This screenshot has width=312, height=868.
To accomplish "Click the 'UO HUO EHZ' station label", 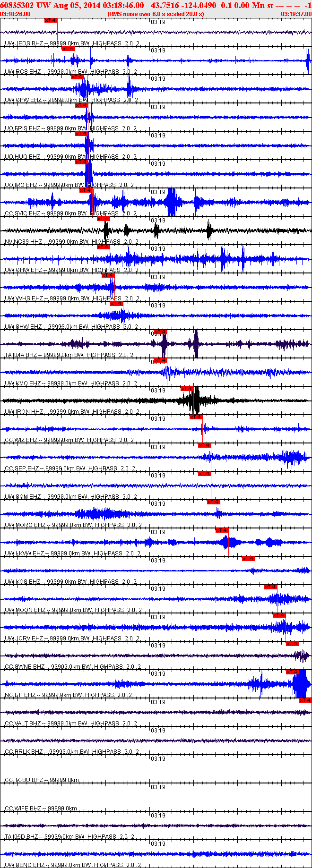I will (23, 157).
